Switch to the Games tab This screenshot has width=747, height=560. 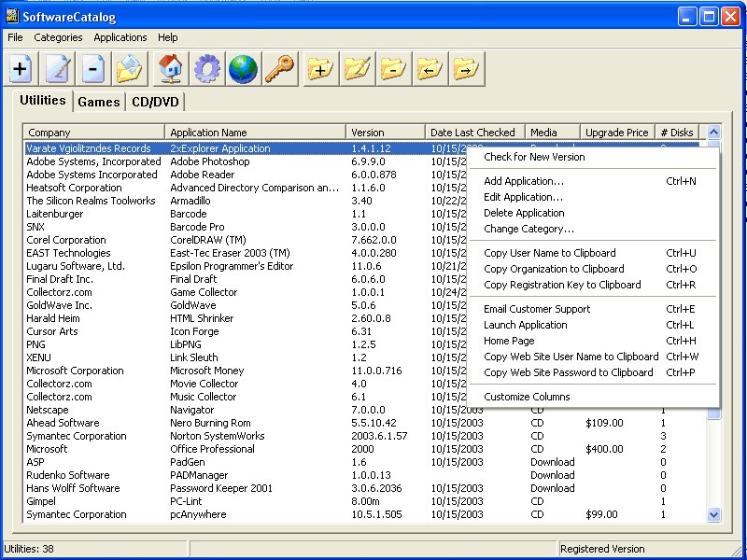coord(99,102)
